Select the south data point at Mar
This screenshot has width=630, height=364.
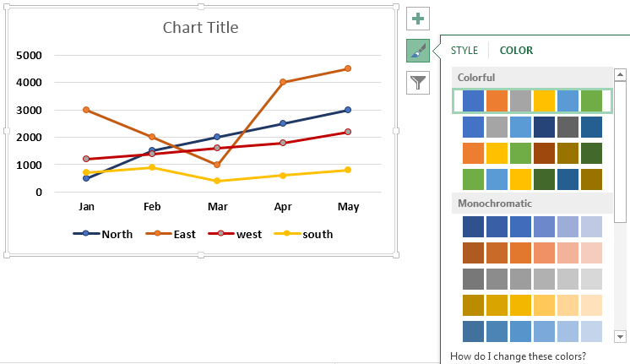[217, 181]
